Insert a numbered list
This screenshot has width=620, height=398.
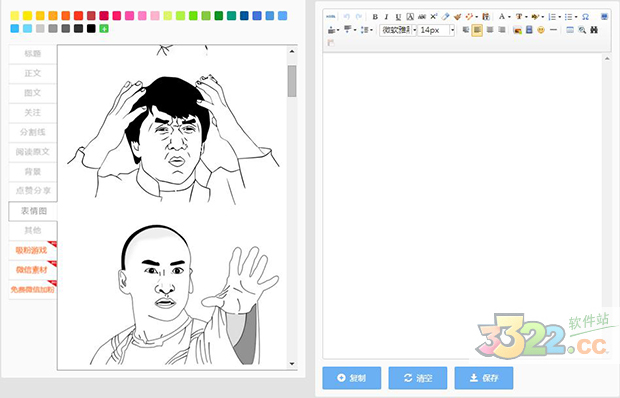click(x=552, y=17)
